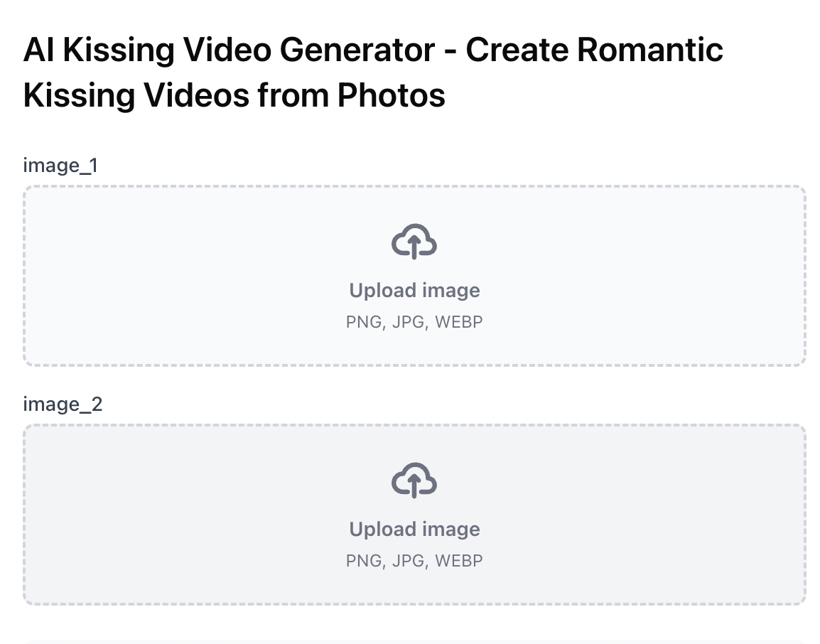
Task: Open the file picker via the image_2 dropzone
Action: (414, 515)
